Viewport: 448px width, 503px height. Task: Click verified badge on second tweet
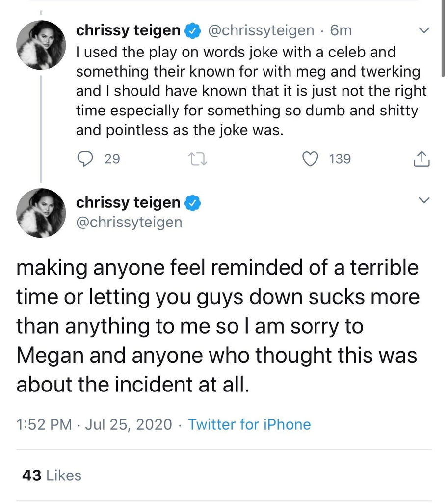pos(193,202)
